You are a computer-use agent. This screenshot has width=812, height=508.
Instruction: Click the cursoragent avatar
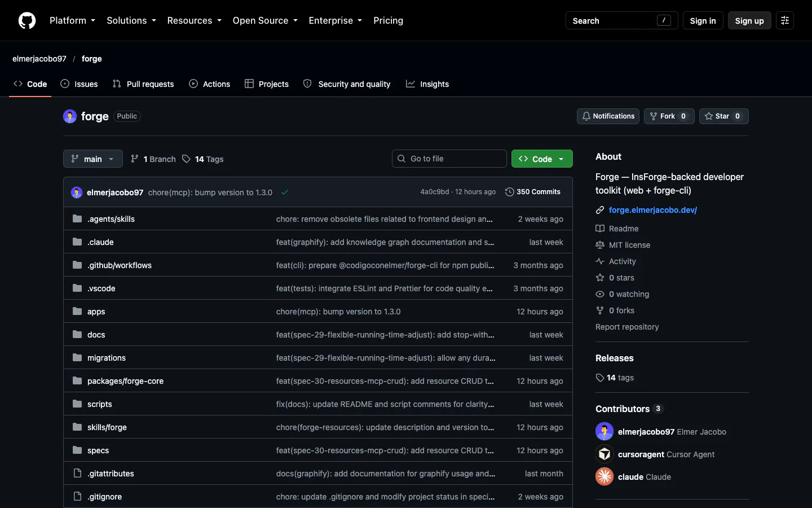click(x=604, y=454)
